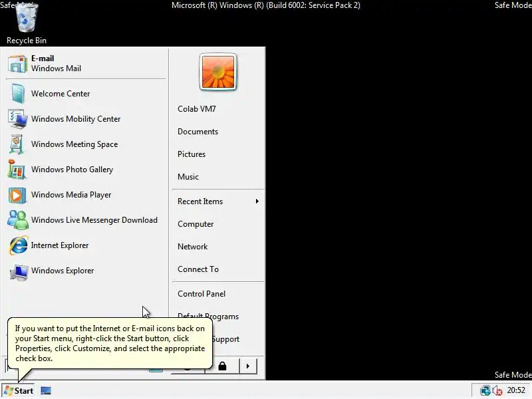Launch Welcome Center label
The image size is (532, 399).
(x=61, y=94)
